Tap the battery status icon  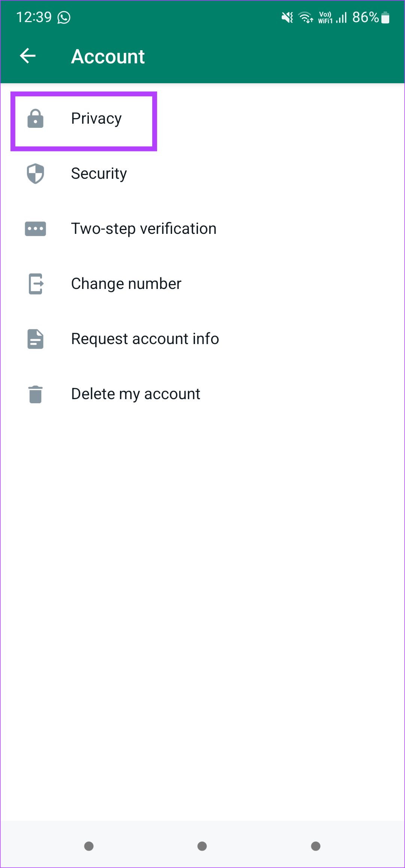385,18
